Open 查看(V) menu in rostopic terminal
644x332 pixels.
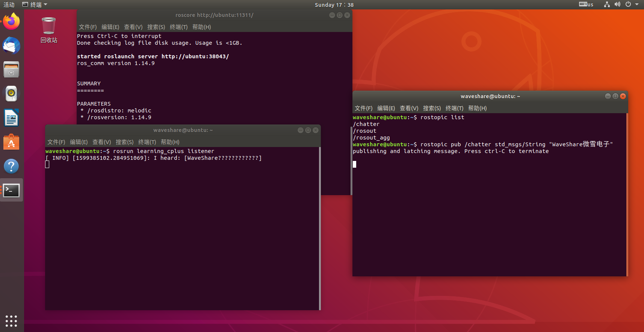click(x=409, y=108)
